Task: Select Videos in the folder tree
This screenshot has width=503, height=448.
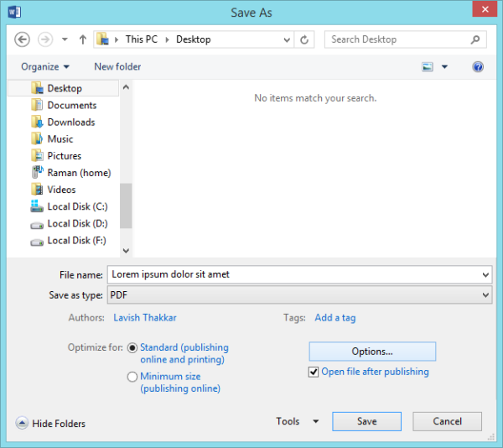Action: click(x=61, y=190)
